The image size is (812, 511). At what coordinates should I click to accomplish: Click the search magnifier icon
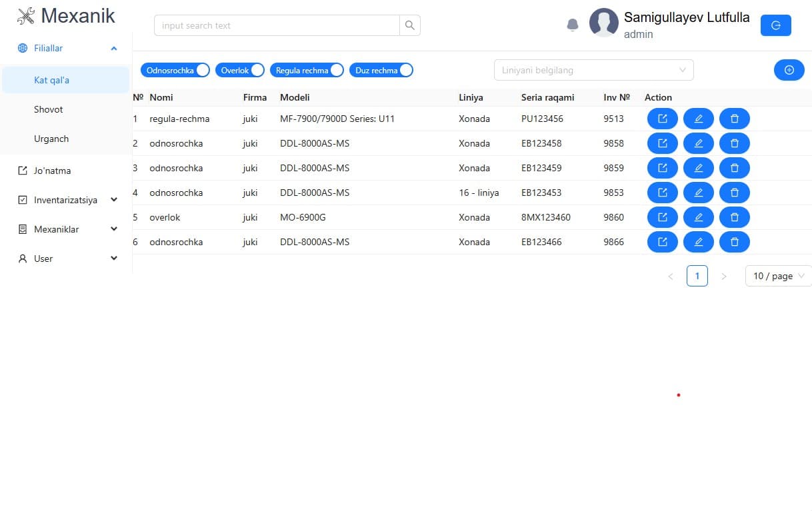click(x=409, y=25)
